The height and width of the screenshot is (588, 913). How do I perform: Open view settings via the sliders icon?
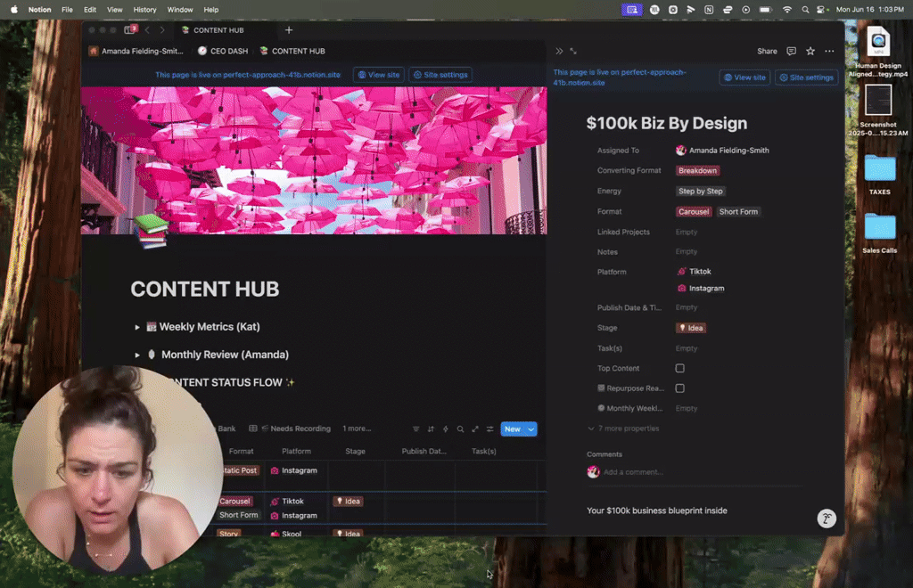point(489,429)
